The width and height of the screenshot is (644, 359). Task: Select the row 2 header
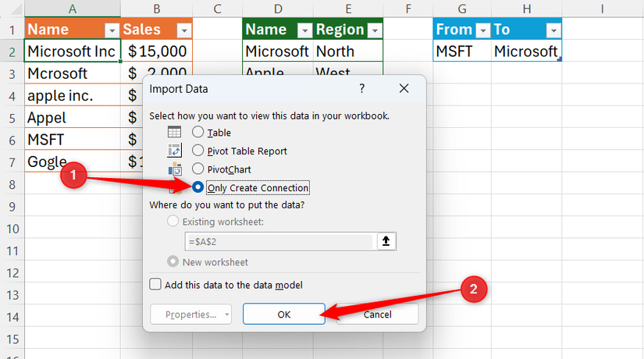[12, 52]
